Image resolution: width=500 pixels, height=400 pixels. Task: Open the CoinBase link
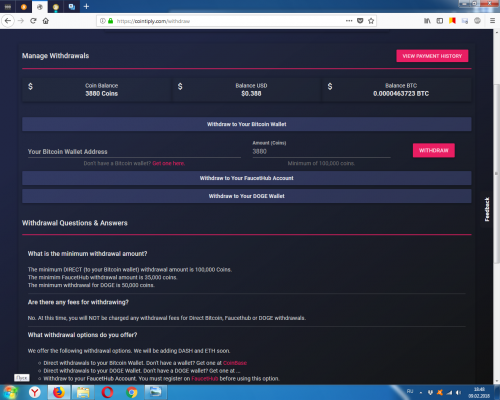(x=235, y=363)
